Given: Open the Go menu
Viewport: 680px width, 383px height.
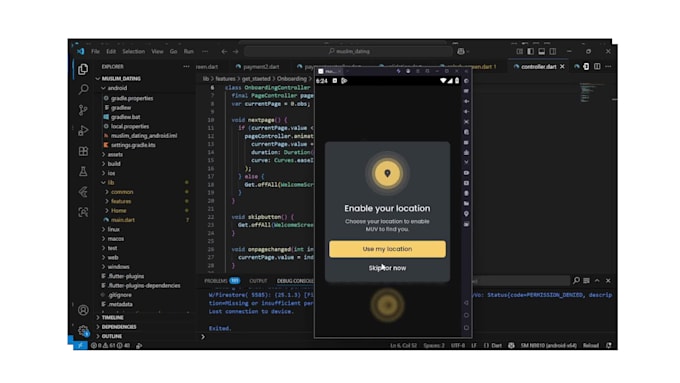Looking at the screenshot, I should point(173,51).
